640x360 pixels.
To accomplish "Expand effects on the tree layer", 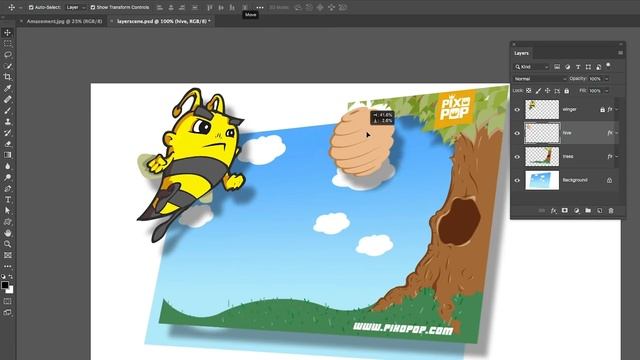I will tap(617, 156).
